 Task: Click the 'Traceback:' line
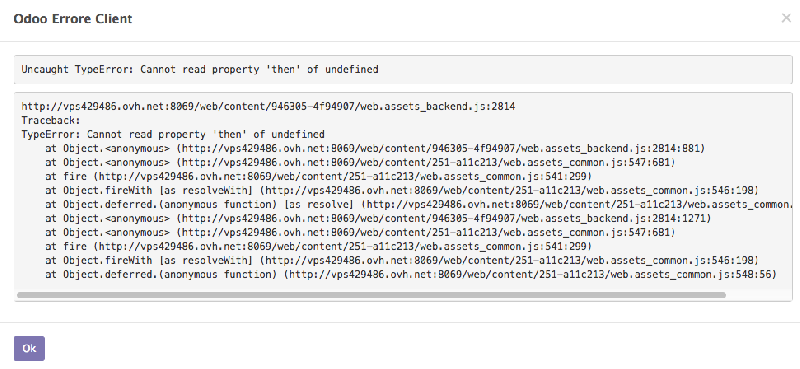[x=51, y=121]
